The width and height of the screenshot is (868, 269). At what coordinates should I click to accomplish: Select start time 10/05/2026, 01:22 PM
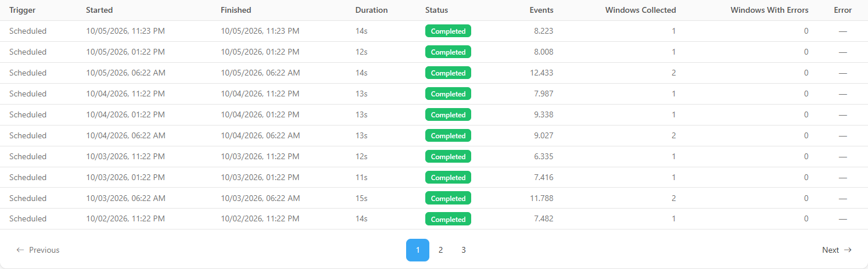point(125,52)
